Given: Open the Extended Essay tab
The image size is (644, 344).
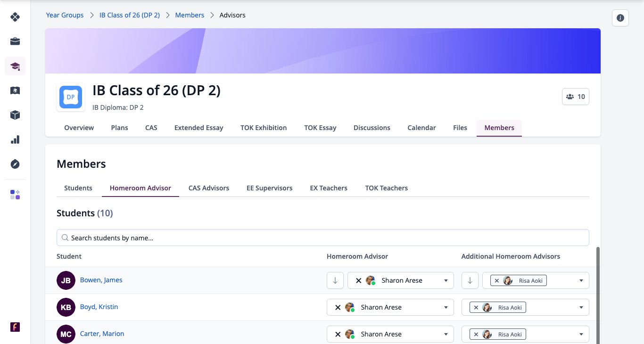Looking at the screenshot, I should [199, 128].
